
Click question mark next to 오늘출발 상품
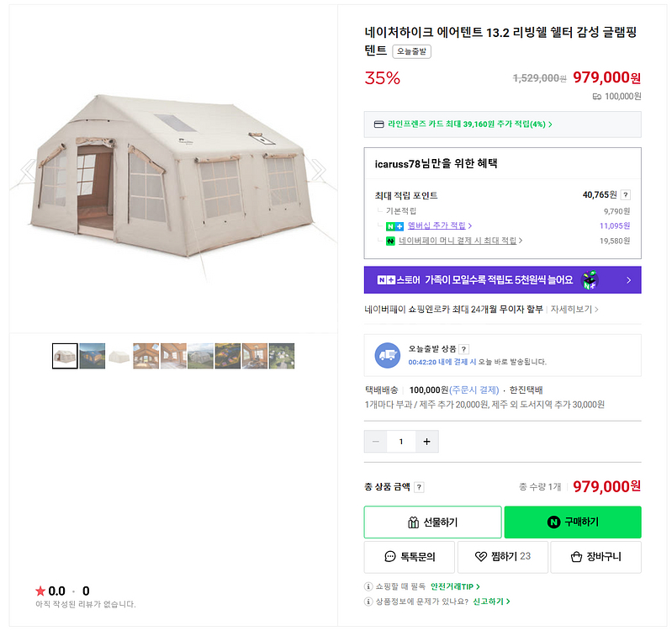click(x=463, y=349)
